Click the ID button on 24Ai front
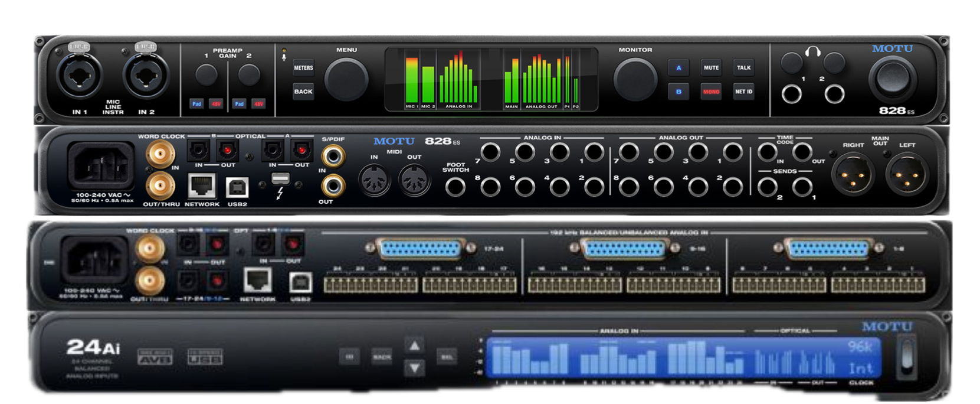This screenshot has width=980, height=404. click(x=349, y=356)
